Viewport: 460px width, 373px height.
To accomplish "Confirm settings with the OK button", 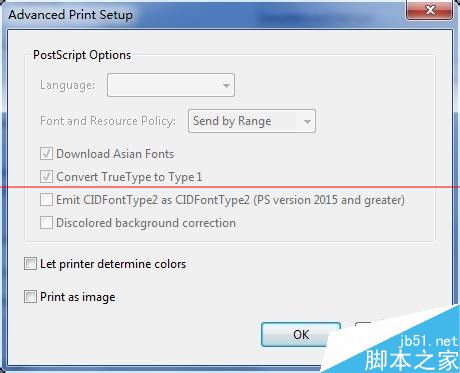I will tap(301, 334).
